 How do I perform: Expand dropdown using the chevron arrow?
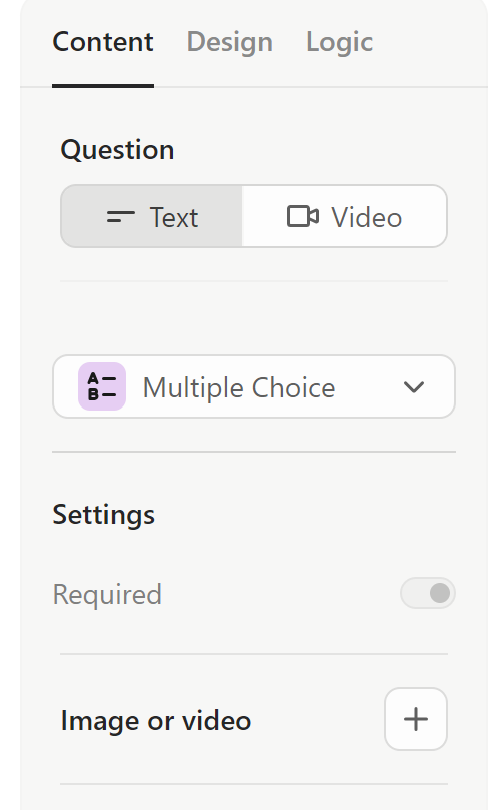[x=414, y=386]
